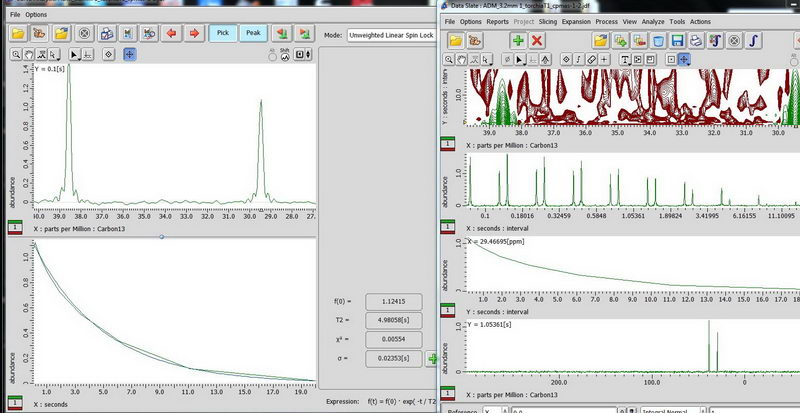Click the integral symbol toolbar icon
Screen dimensions: 800x413
click(754, 41)
